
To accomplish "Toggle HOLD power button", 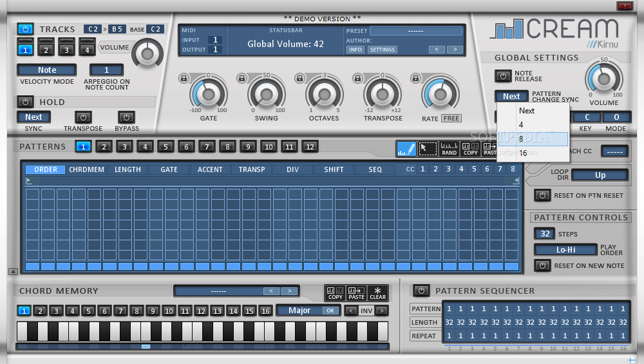I will [26, 102].
